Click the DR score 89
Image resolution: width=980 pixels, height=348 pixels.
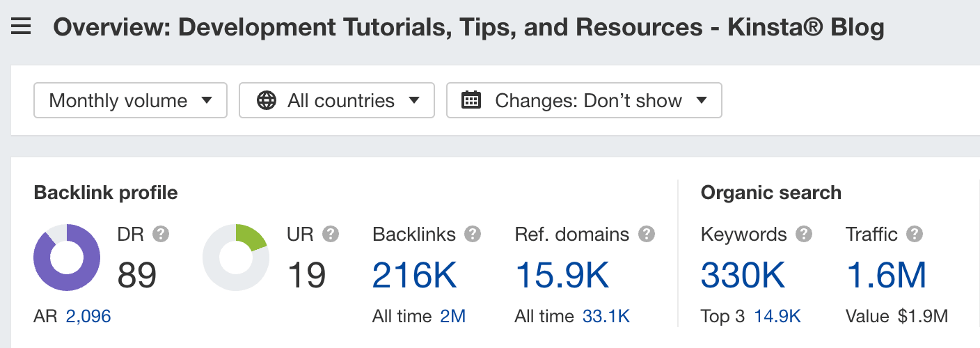point(137,275)
